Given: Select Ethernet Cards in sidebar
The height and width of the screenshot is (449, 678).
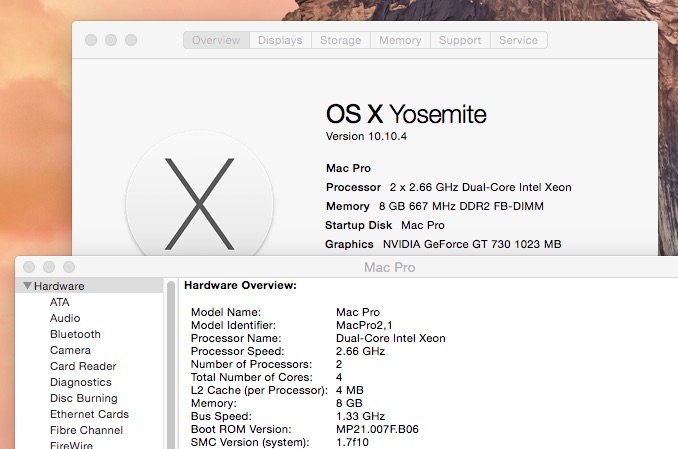Looking at the screenshot, I should [90, 414].
